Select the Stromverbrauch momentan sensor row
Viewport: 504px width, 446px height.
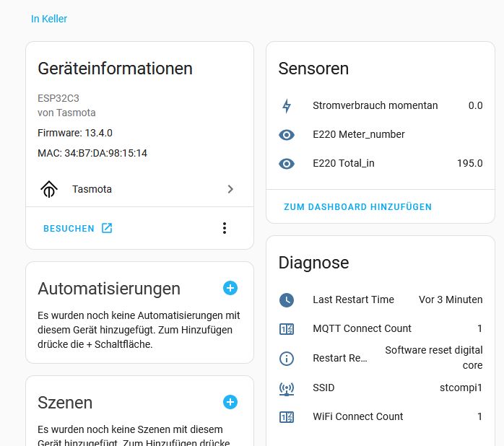[375, 106]
